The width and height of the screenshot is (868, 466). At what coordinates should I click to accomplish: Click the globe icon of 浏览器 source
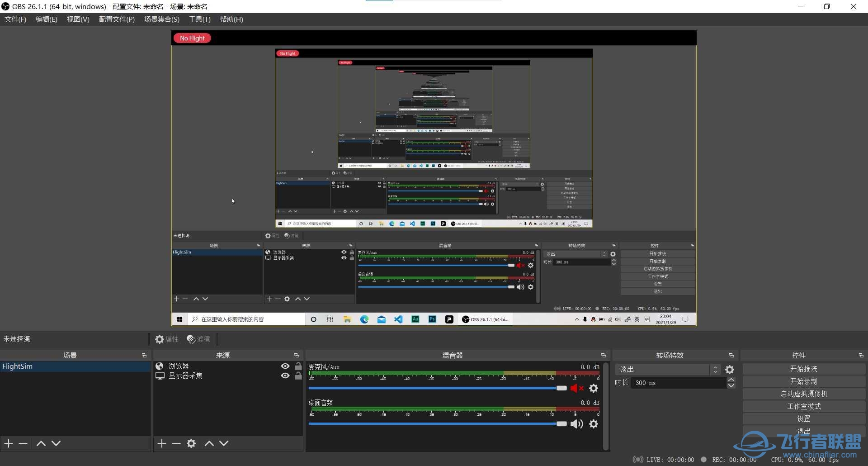click(x=160, y=366)
